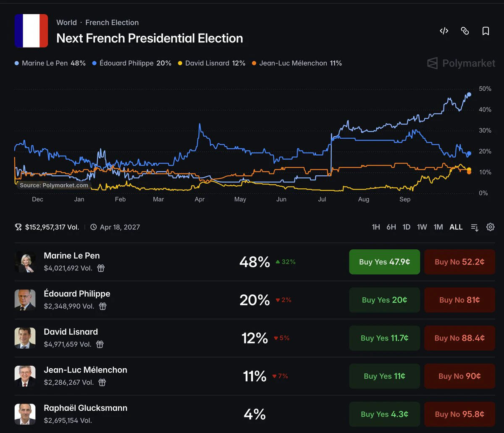
Task: Open Raphaël Glucksmann profile thumbnail
Action: [25, 414]
